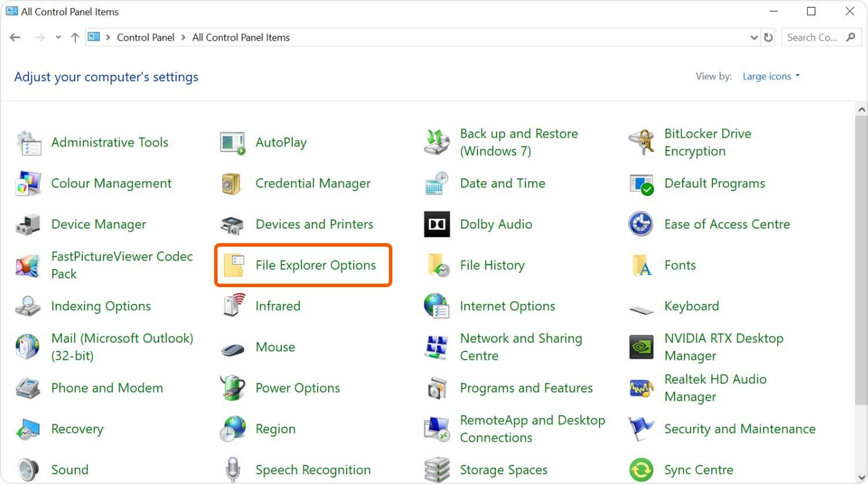Open the Fonts link text
Screen dimensions: 868x484
click(680, 265)
